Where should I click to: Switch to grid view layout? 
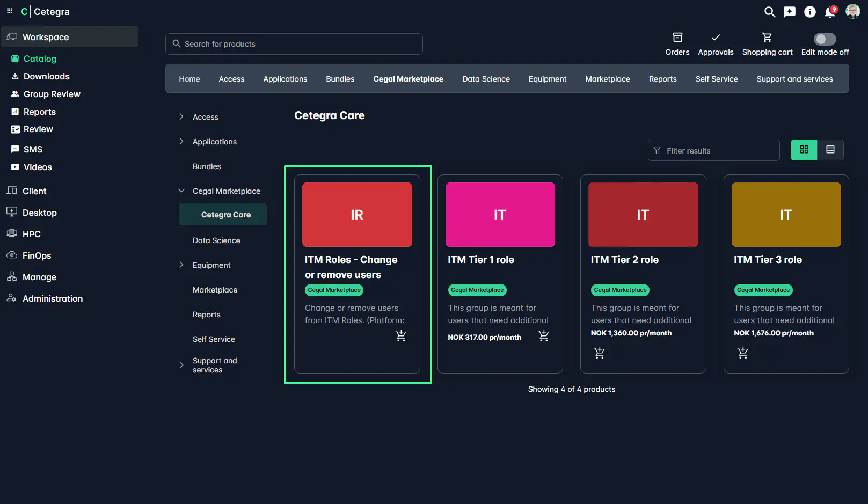click(x=804, y=150)
